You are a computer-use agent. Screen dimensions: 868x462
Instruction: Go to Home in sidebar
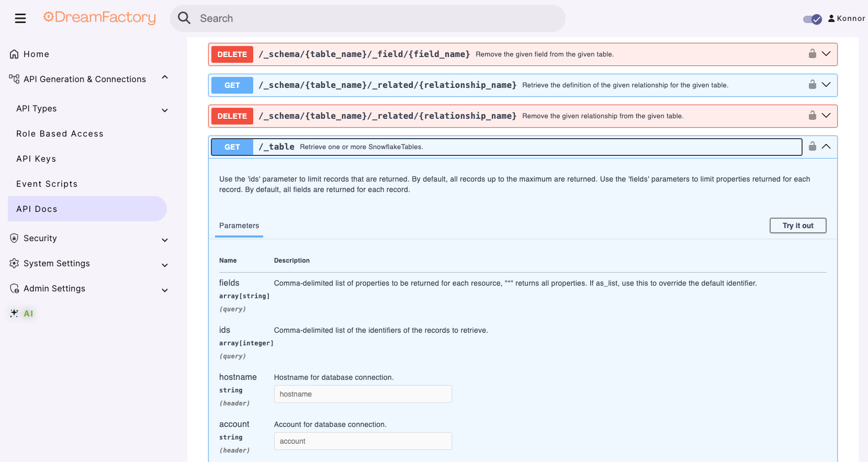[x=36, y=54]
